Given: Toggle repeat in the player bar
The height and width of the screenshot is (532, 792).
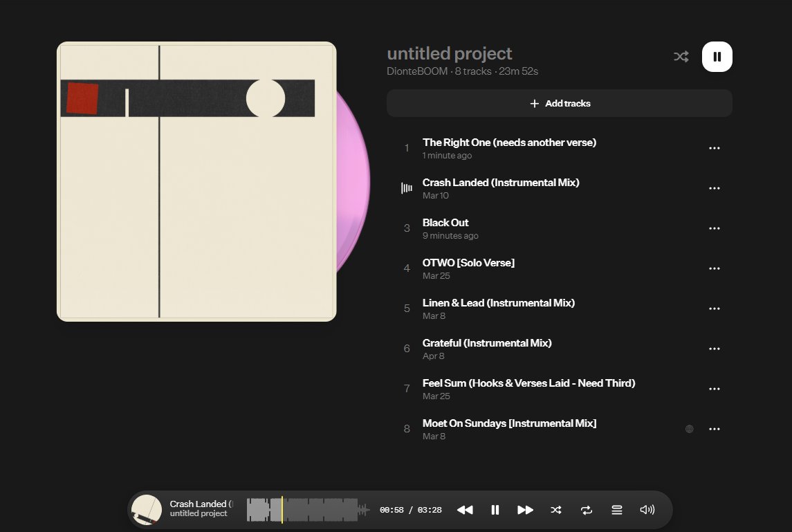Looking at the screenshot, I should pyautogui.click(x=587, y=511).
